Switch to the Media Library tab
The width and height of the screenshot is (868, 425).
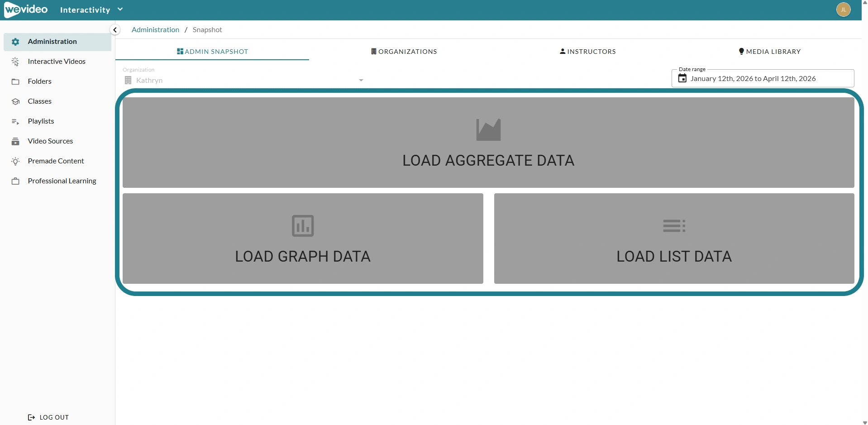click(769, 52)
